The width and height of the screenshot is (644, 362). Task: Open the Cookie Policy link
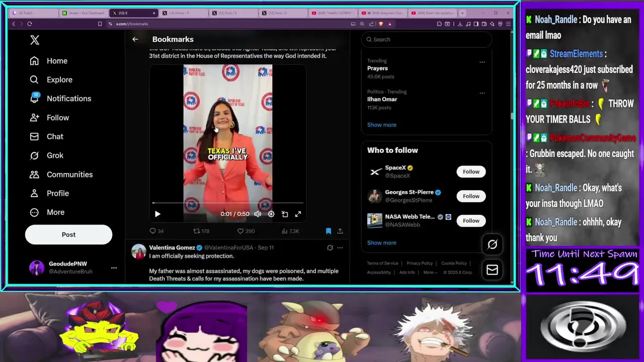tap(454, 263)
